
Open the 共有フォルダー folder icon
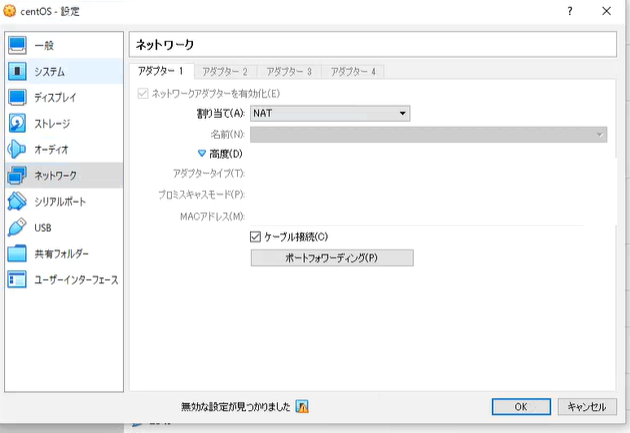(17, 253)
